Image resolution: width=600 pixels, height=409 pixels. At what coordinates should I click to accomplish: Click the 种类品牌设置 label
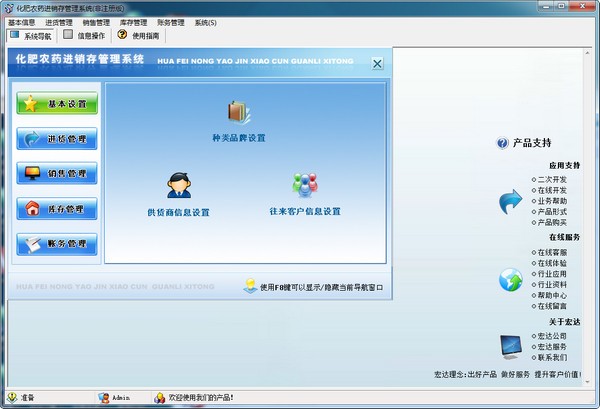[x=239, y=138]
